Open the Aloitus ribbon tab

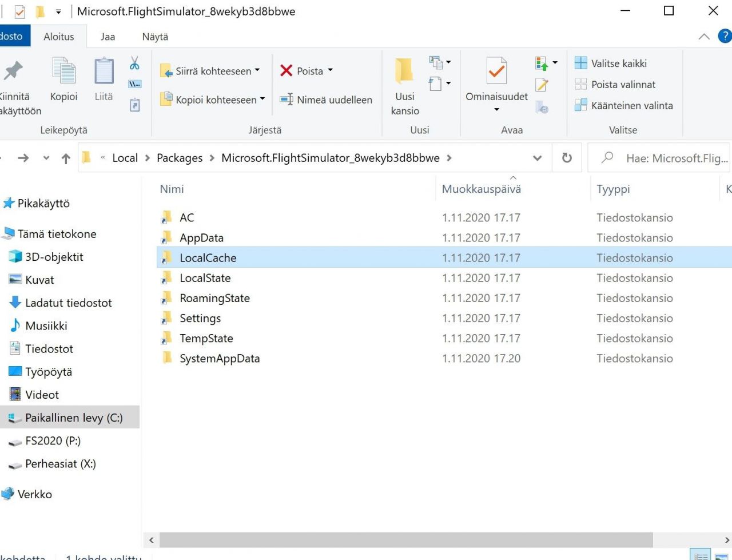tap(59, 37)
